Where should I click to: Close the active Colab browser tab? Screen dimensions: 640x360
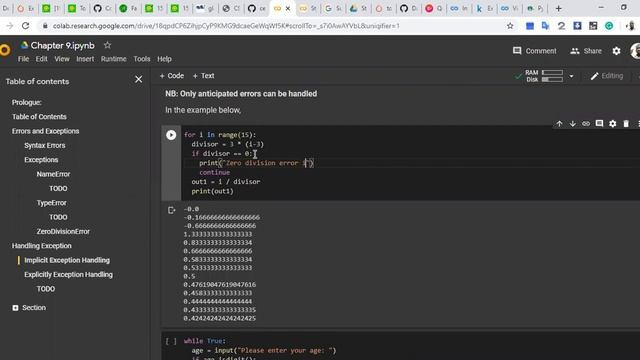(x=288, y=8)
